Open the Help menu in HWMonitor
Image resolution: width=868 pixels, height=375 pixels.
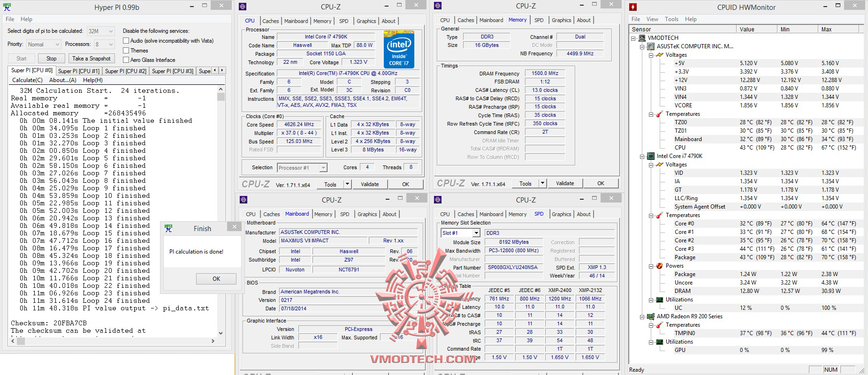[x=691, y=19]
